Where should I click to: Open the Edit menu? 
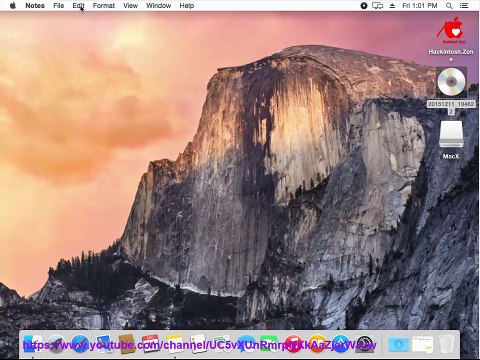tap(79, 6)
